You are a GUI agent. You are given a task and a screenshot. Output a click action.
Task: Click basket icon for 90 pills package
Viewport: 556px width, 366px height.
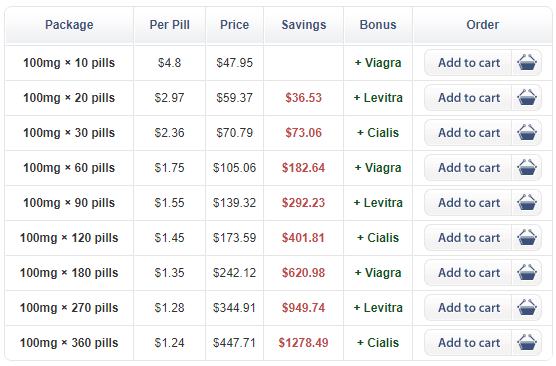pos(527,203)
